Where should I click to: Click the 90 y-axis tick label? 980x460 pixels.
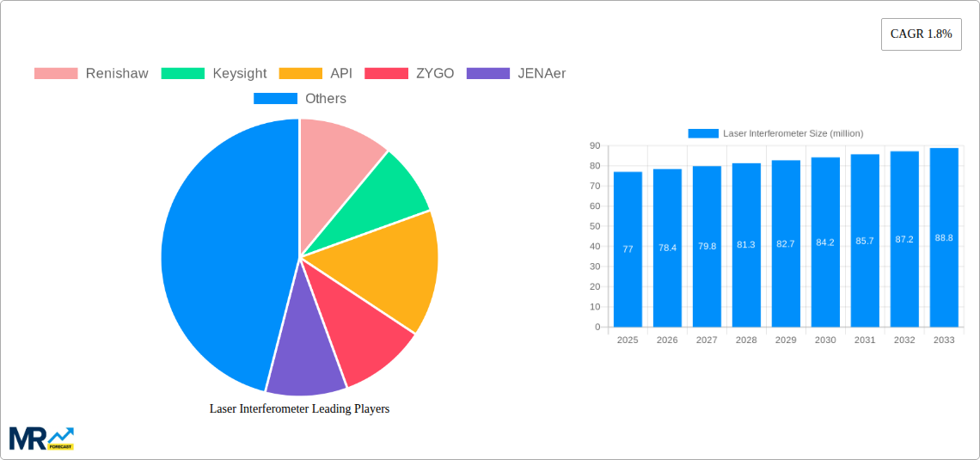tap(596, 145)
